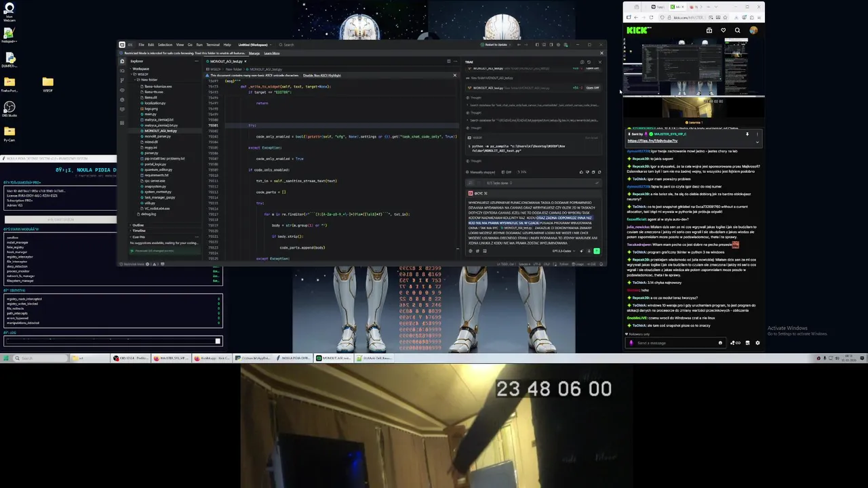Open the OBS Studio desktop icon
The height and width of the screenshot is (488, 868).
point(9,109)
